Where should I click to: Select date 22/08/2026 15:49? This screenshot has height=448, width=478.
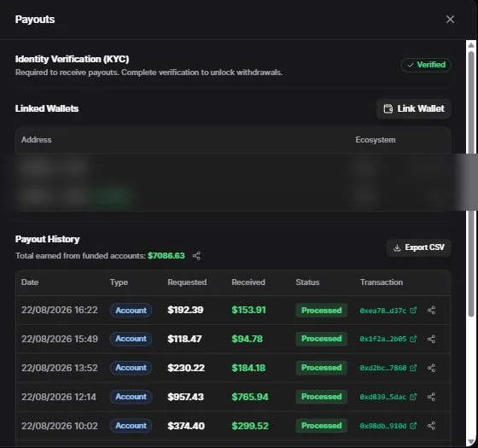[x=60, y=339]
